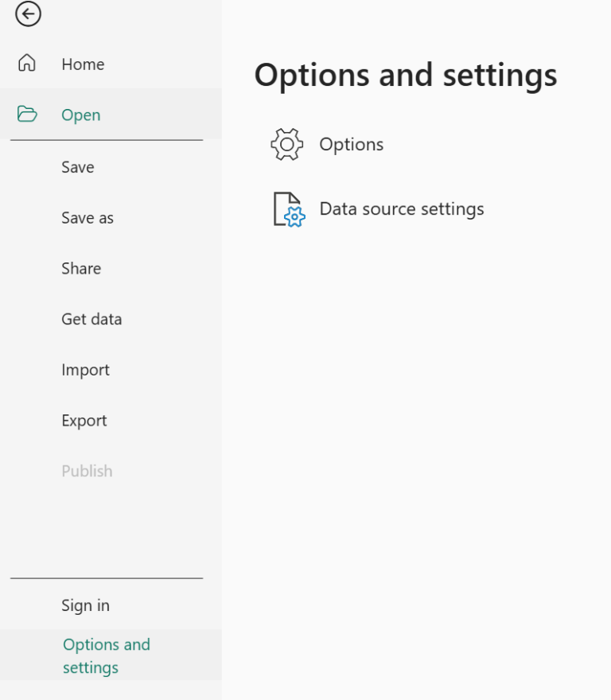Screen dimensions: 611x700
Task: Click Save in the File menu
Action: (77, 167)
